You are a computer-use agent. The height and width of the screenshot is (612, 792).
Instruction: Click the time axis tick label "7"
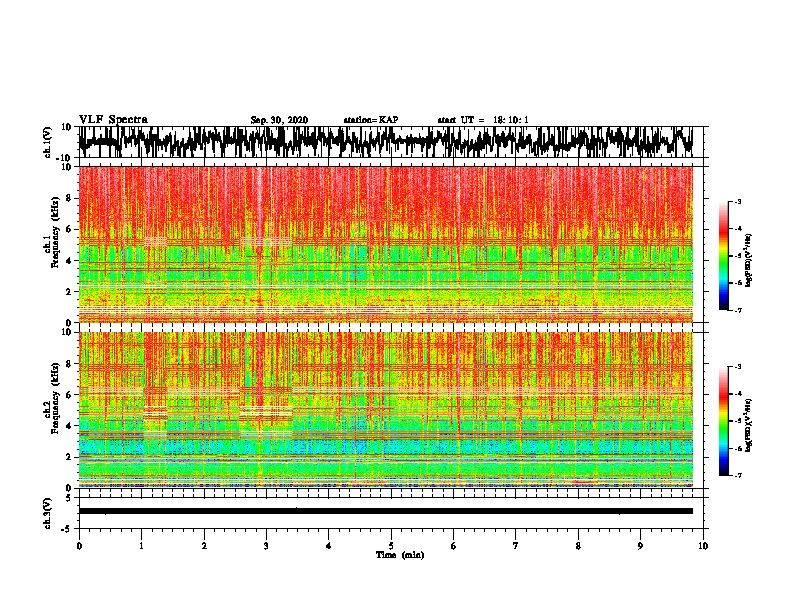(x=516, y=546)
